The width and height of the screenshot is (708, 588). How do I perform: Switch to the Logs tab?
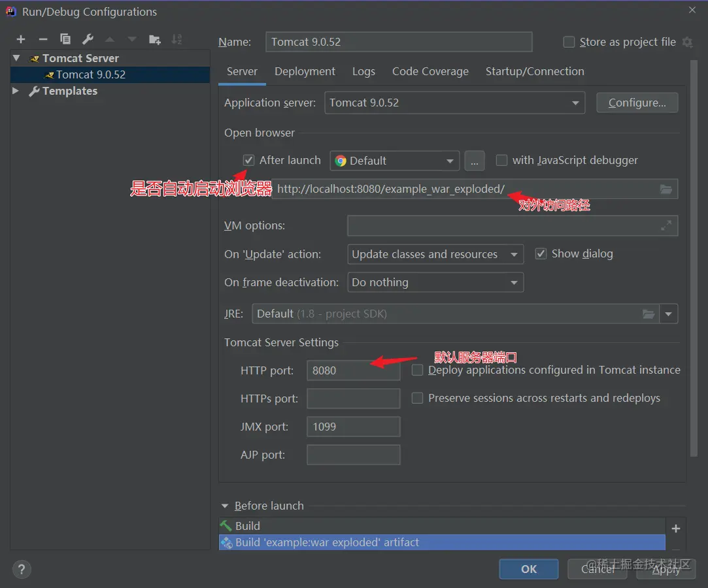pyautogui.click(x=363, y=71)
